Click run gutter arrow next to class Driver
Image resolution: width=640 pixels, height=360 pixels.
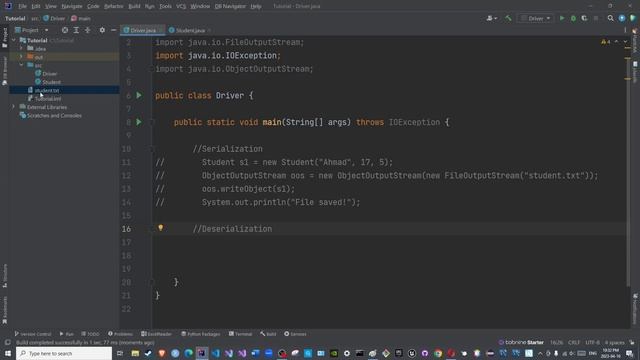pyautogui.click(x=139, y=95)
